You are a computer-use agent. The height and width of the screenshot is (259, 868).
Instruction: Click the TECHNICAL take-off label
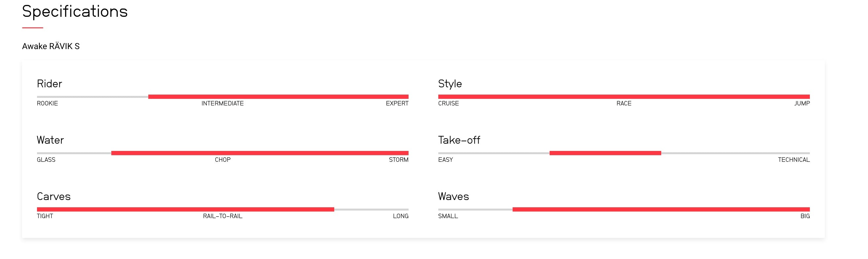pyautogui.click(x=794, y=160)
